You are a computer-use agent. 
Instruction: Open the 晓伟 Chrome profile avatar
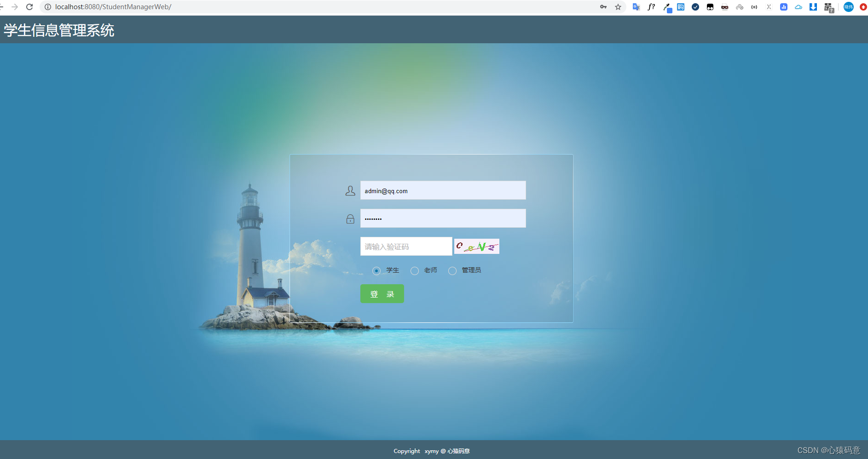tap(848, 7)
